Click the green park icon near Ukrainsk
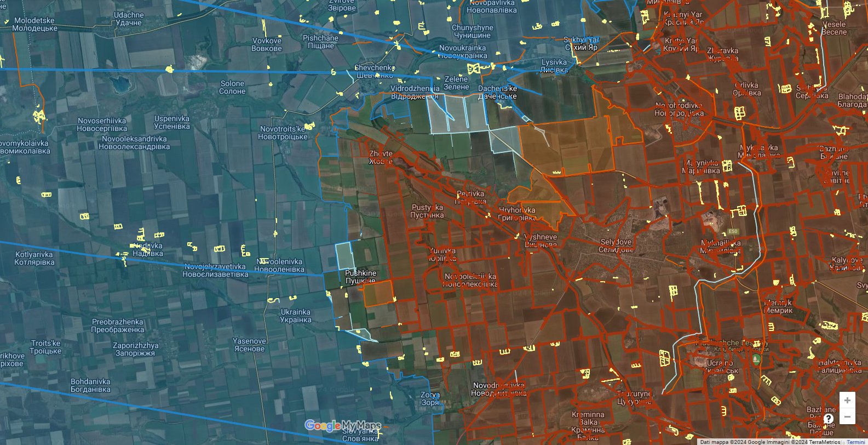This screenshot has width=868, height=445. click(756, 360)
